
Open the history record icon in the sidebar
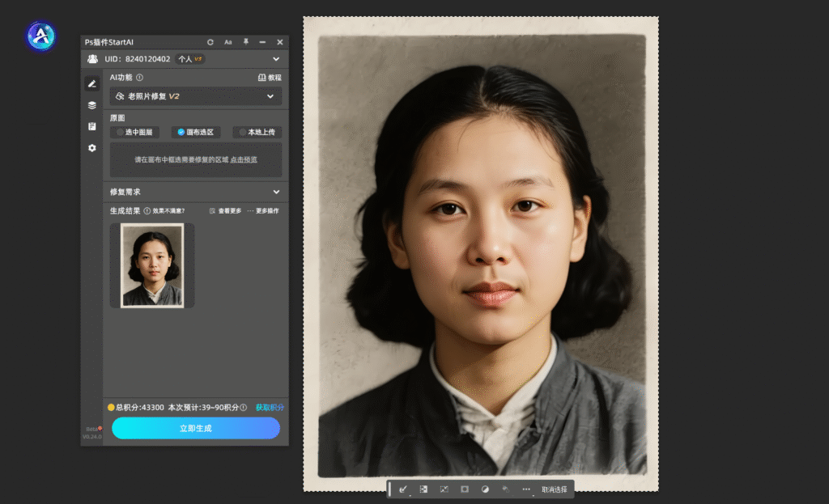point(92,127)
